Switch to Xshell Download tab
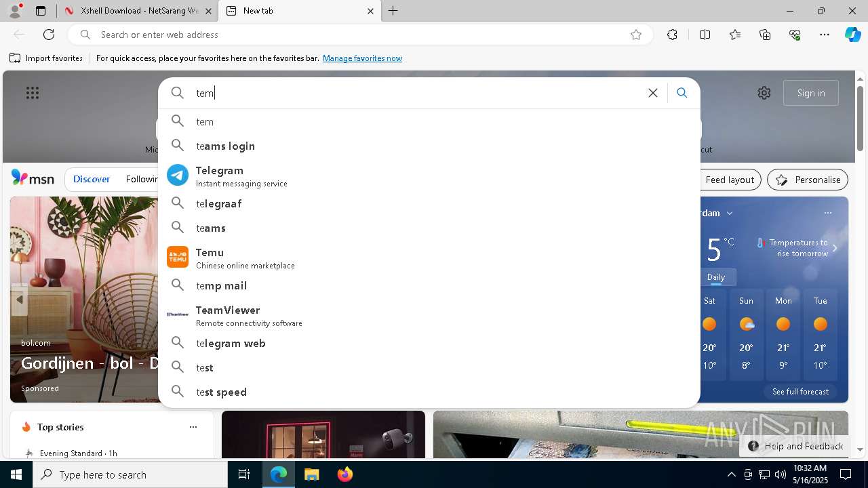This screenshot has width=868, height=488. point(139,11)
